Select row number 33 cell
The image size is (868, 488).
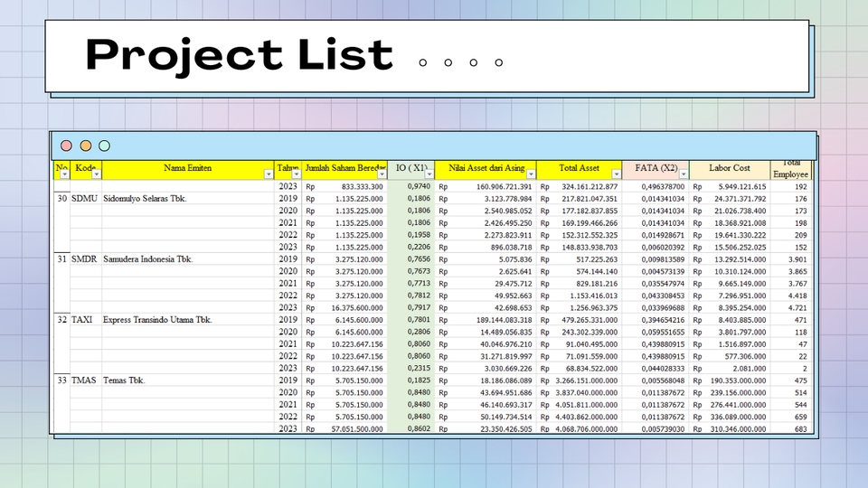(x=62, y=380)
